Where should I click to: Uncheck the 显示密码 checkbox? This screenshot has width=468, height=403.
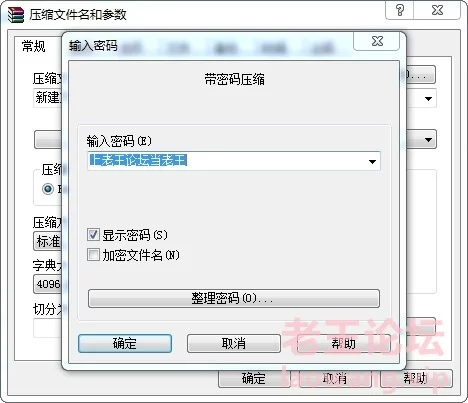pos(93,235)
